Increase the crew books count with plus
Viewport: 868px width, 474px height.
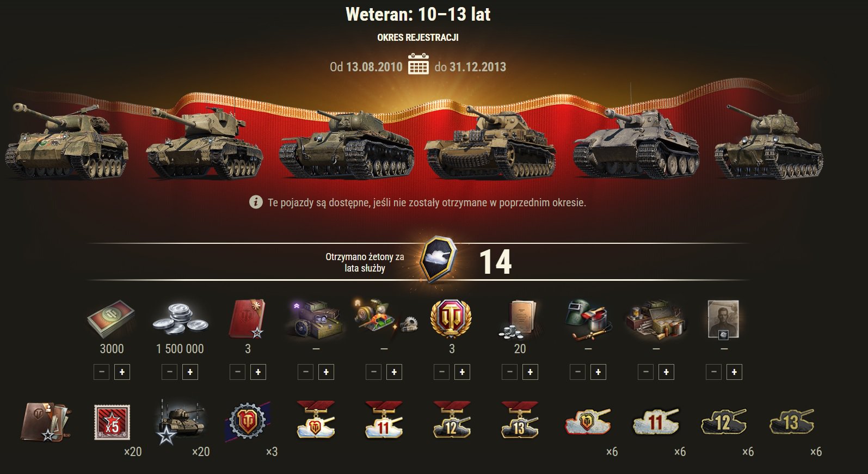coord(258,372)
